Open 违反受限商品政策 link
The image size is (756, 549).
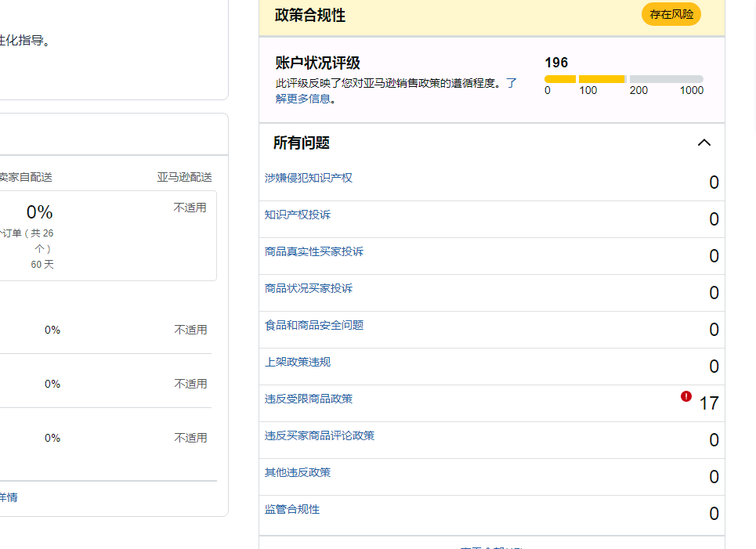pos(309,399)
